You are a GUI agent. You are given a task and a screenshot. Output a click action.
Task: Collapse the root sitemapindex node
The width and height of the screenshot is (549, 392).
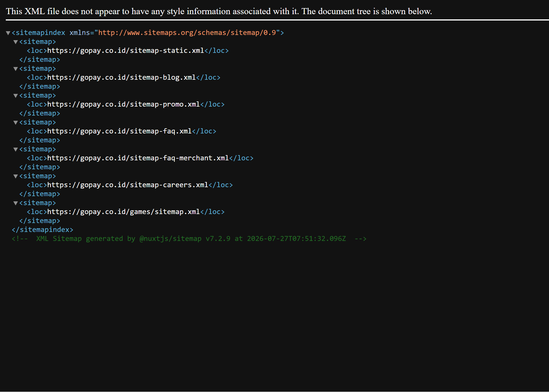click(x=8, y=33)
